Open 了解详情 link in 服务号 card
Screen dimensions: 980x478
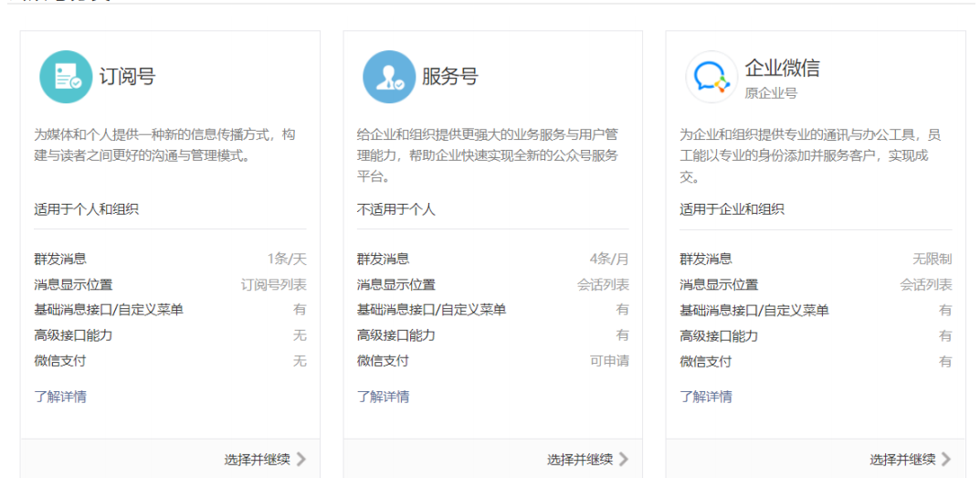tap(383, 397)
